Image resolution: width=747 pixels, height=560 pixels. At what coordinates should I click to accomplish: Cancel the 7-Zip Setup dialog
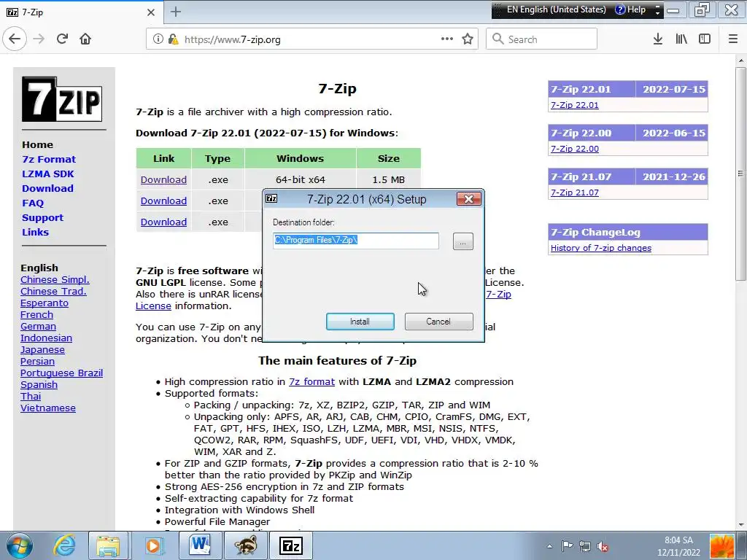tap(438, 322)
